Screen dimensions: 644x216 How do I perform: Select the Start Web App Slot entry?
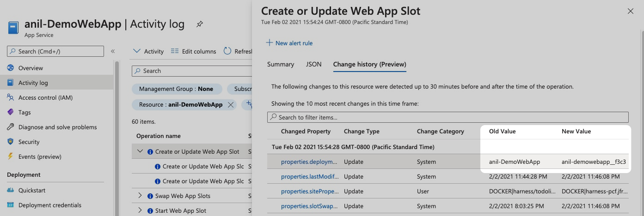pyautogui.click(x=181, y=210)
